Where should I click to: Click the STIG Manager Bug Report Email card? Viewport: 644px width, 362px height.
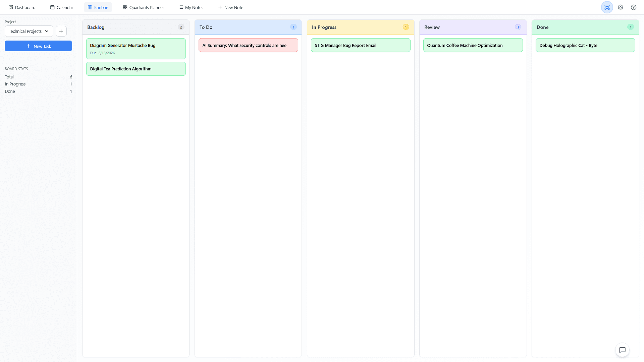pos(360,45)
